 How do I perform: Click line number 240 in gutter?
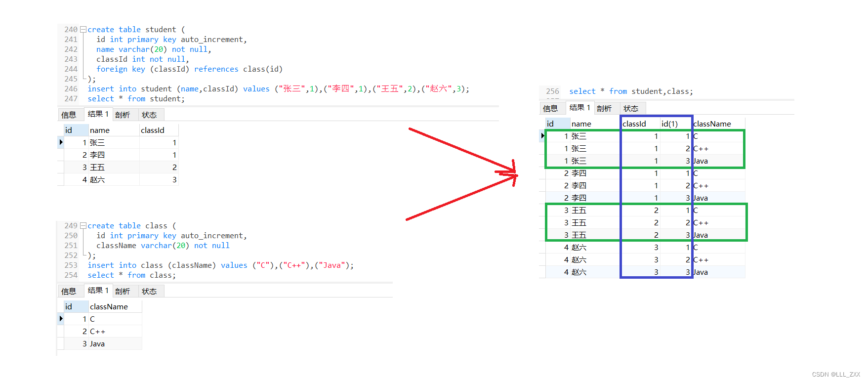(71, 30)
